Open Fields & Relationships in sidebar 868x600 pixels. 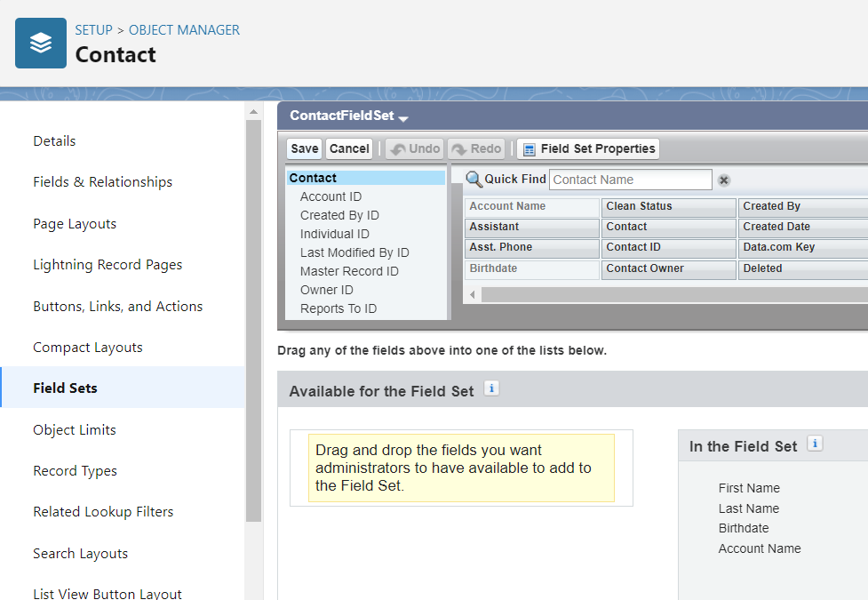tap(103, 182)
